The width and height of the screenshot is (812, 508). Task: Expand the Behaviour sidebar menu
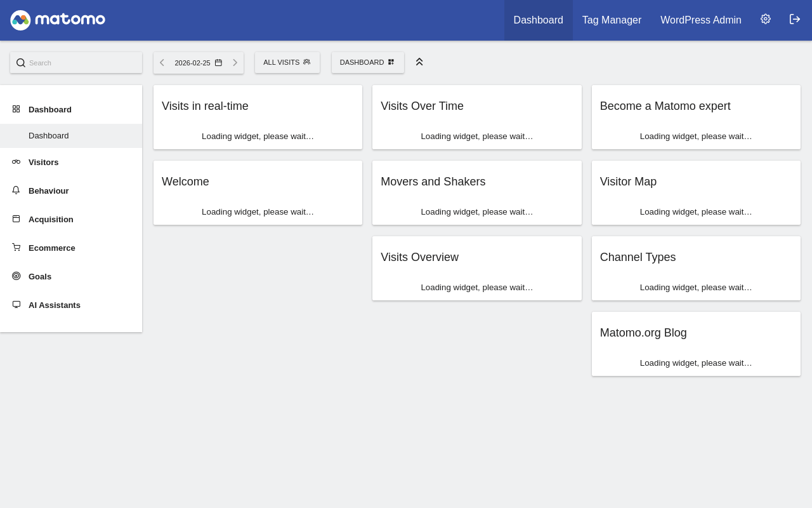point(48,191)
